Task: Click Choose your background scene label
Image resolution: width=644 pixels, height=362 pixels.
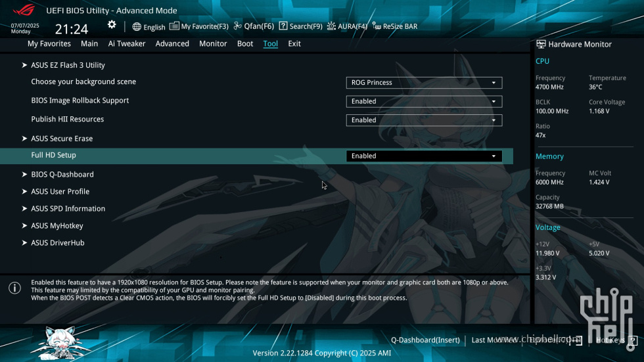Action: 83,81
